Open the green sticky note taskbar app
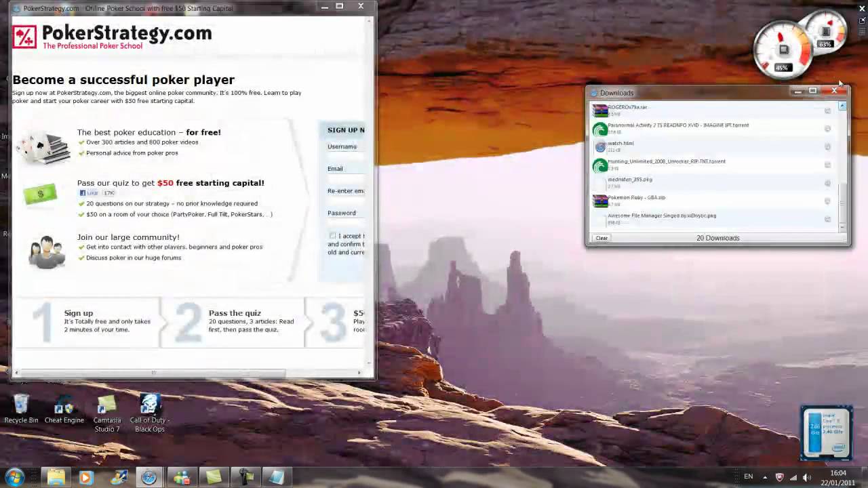 (213, 477)
